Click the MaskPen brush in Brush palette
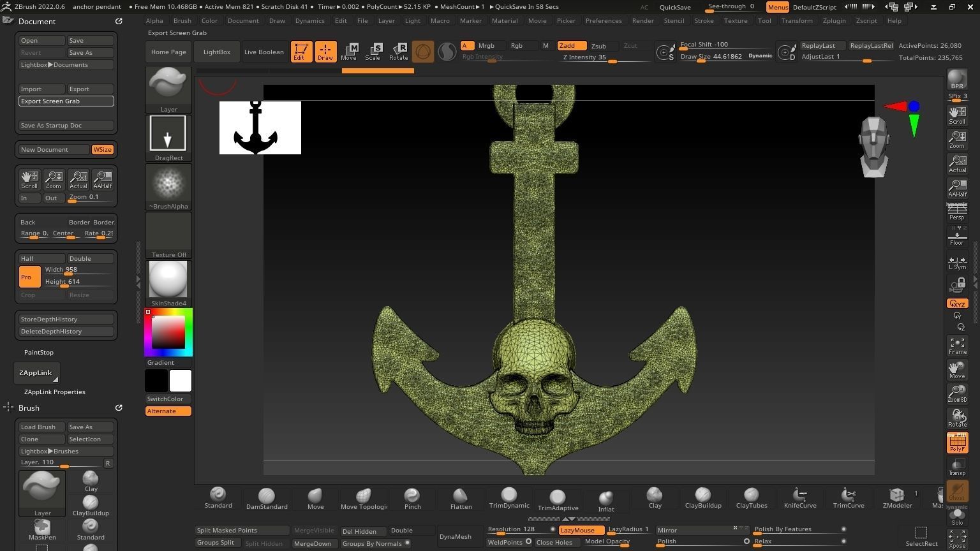The width and height of the screenshot is (980, 551). [x=42, y=530]
